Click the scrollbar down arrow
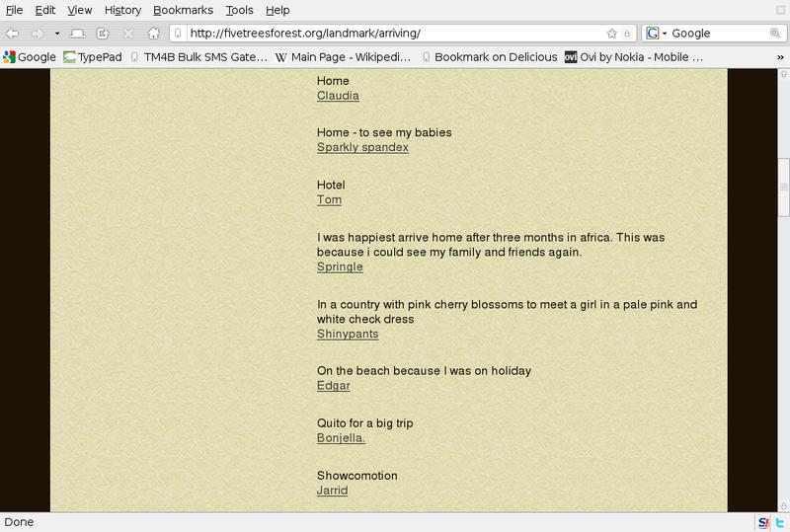This screenshot has height=532, width=790. [x=784, y=506]
